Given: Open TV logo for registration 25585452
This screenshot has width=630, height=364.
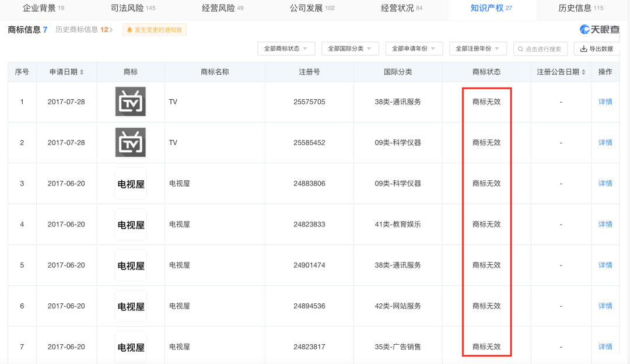Looking at the screenshot, I should click(131, 143).
